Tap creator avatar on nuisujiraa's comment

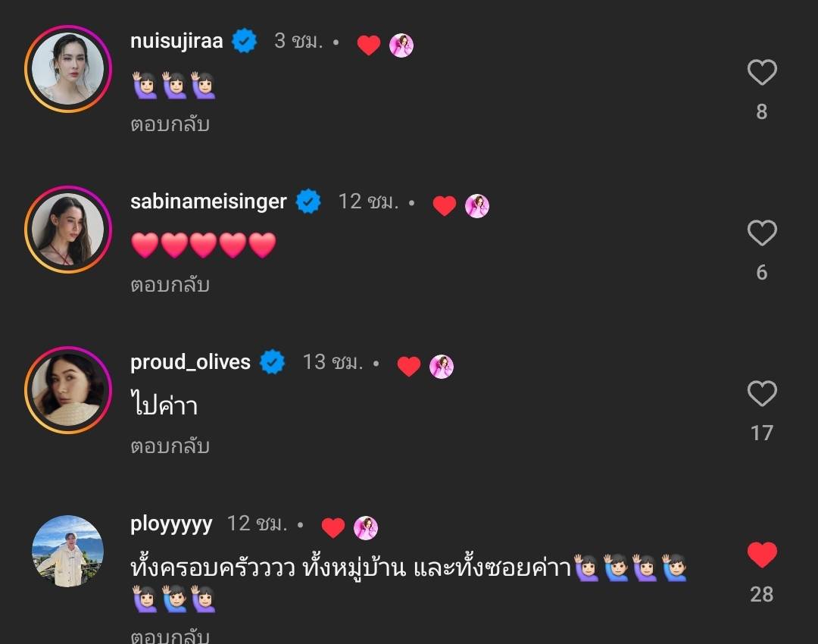401,45
